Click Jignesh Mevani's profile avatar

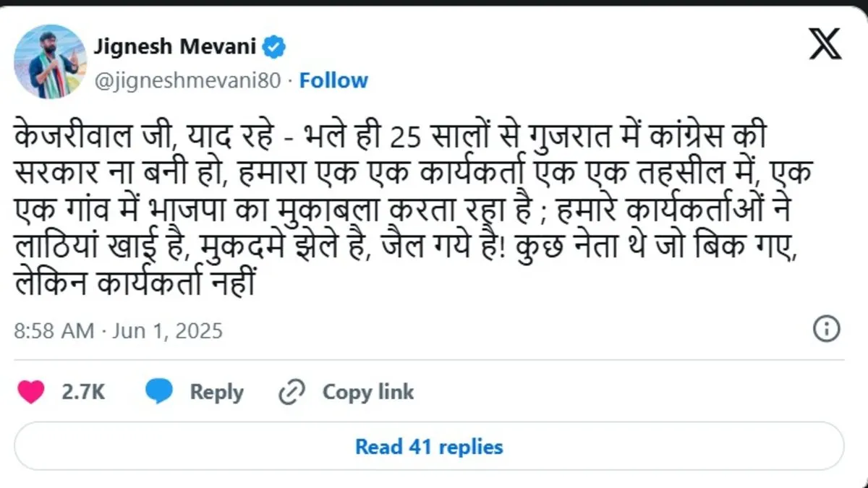49,61
